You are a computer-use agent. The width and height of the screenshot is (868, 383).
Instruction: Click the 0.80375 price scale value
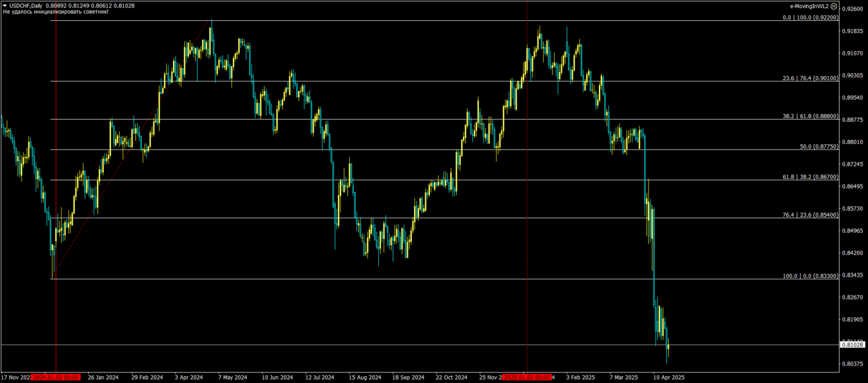[x=853, y=364]
